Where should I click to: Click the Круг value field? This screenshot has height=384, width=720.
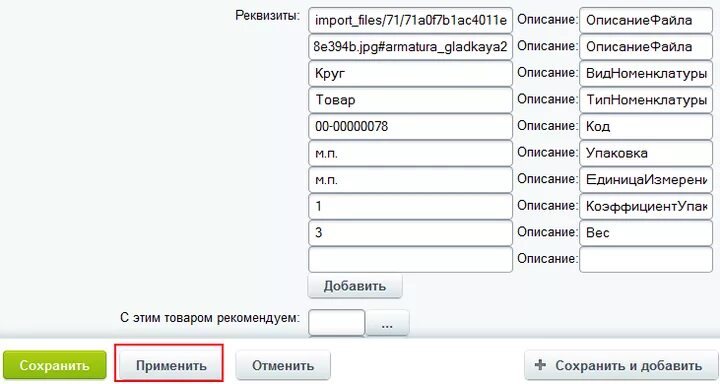pyautogui.click(x=411, y=73)
